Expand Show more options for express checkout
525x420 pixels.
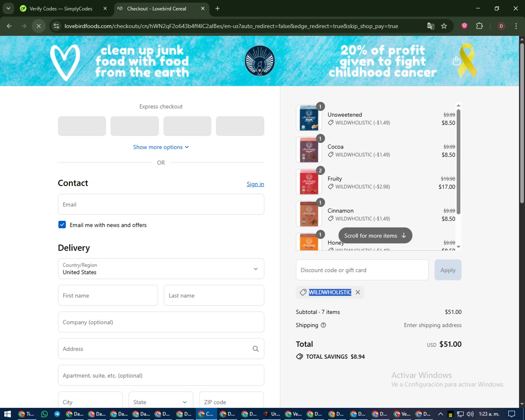[161, 147]
